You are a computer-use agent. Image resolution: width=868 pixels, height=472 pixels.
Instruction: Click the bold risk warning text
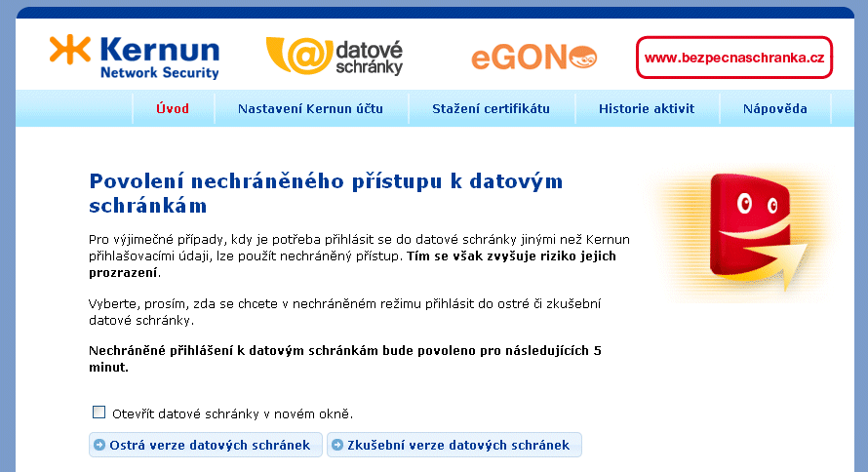point(510,256)
